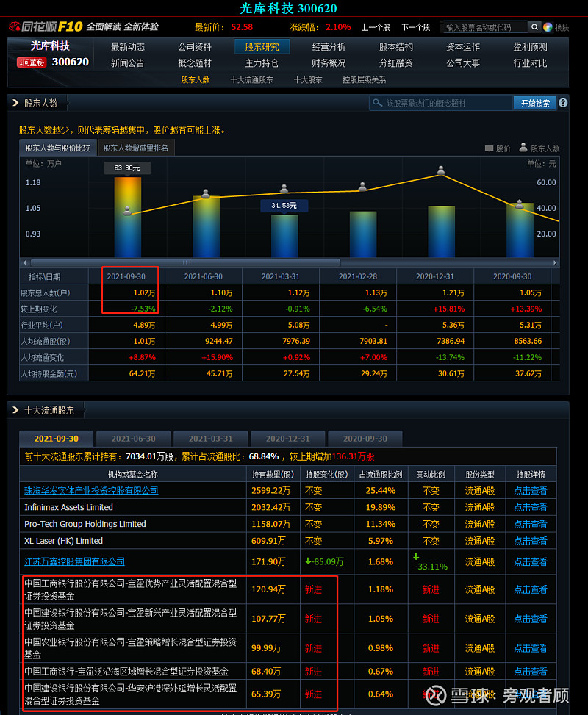
Task: Collapse the 十大流通股东 section arrow
Action: (x=15, y=410)
